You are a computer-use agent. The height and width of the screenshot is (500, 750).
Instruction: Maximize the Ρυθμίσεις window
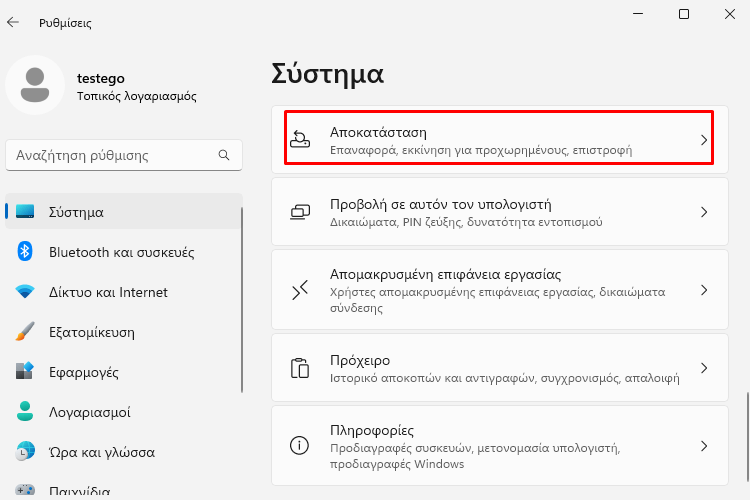[684, 14]
